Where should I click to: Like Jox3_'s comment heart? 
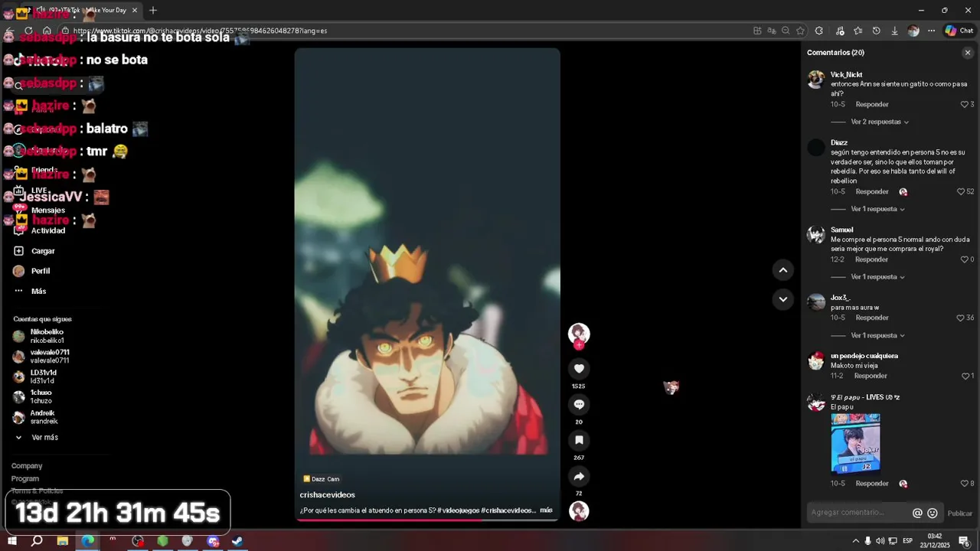pyautogui.click(x=960, y=318)
